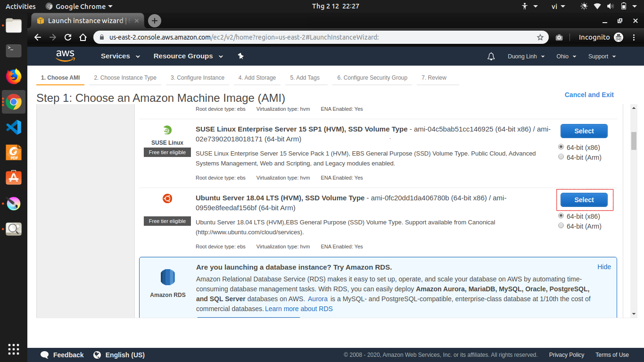Screen dimensions: 644x362
Task: Click the SUSE Linux logo
Action: [x=167, y=130]
